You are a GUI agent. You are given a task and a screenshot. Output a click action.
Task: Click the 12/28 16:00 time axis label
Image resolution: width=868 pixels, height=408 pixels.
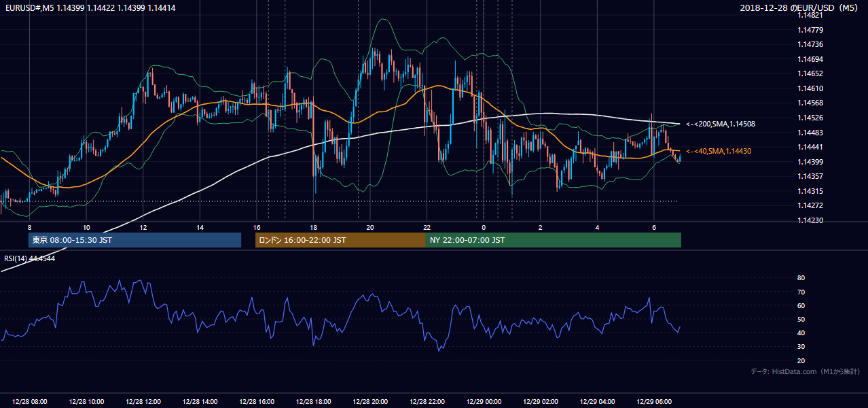(257, 402)
